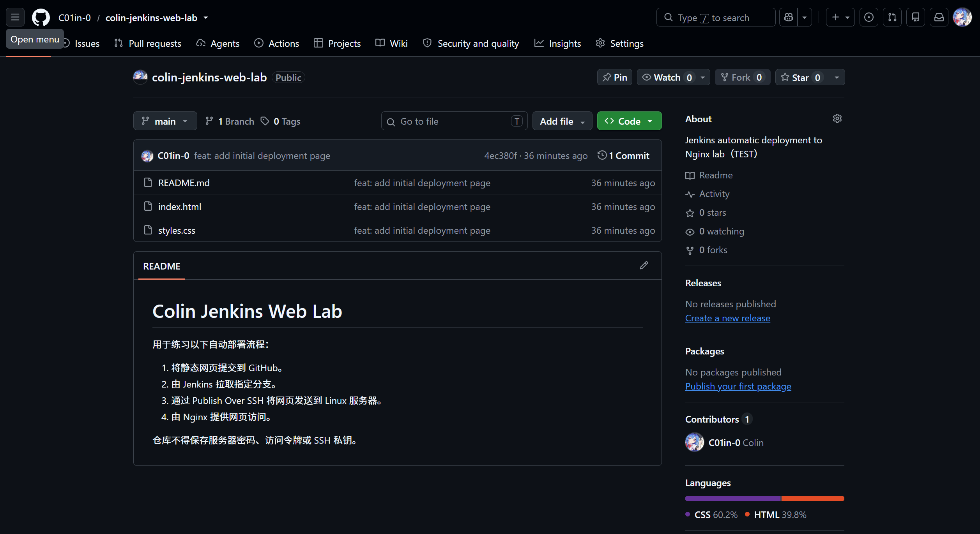Open the styles.css file
980x534 pixels.
177,230
